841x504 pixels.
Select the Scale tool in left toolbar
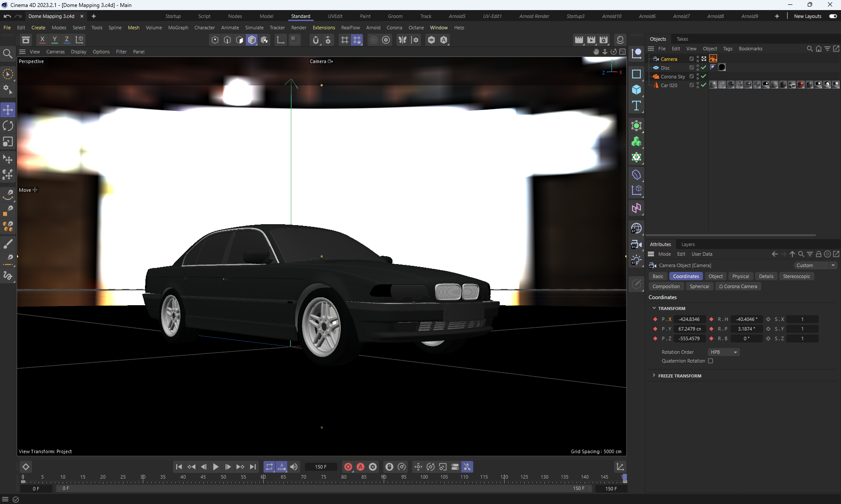(x=8, y=142)
